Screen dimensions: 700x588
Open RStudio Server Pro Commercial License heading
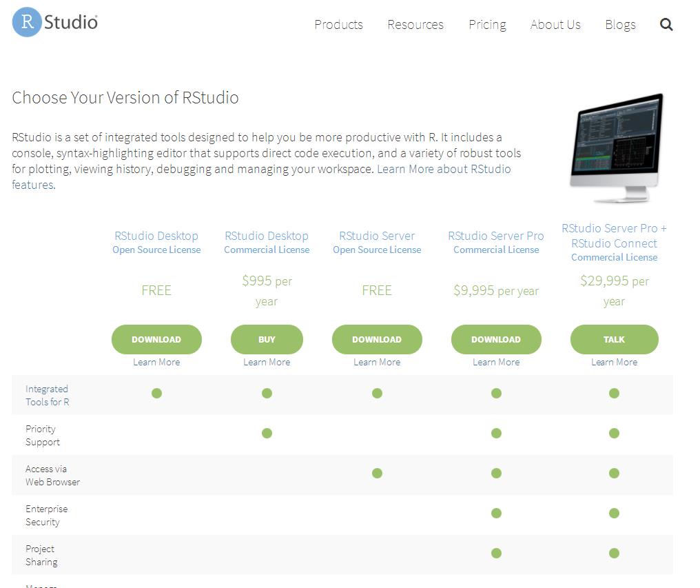(x=496, y=242)
